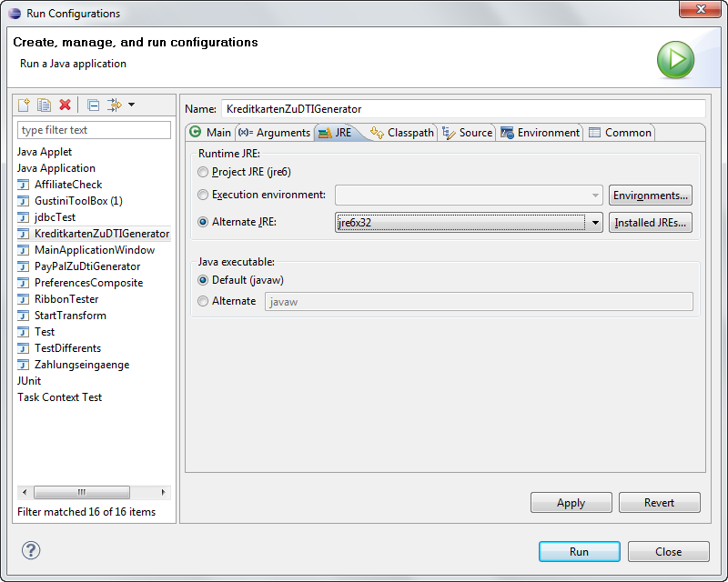Screen dimensions: 728x582
Task: Collapse all configurations in tree
Action: tap(93, 105)
